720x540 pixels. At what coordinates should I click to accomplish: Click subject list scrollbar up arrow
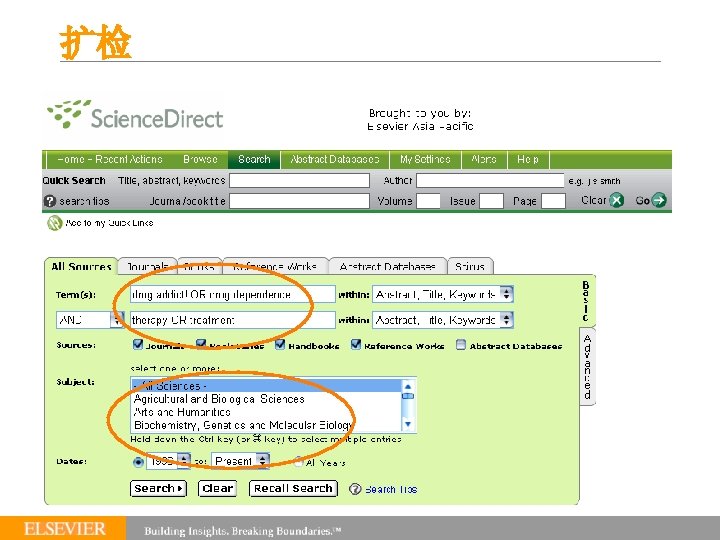pyautogui.click(x=407, y=387)
